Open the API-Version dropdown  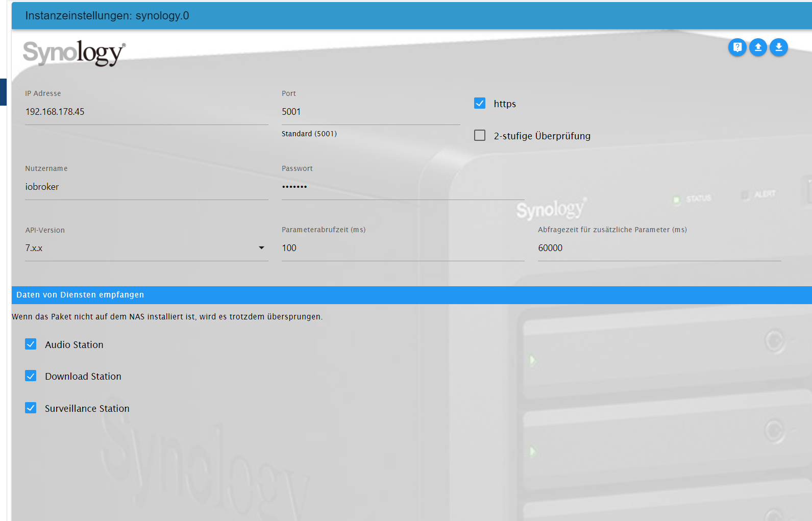pos(146,248)
